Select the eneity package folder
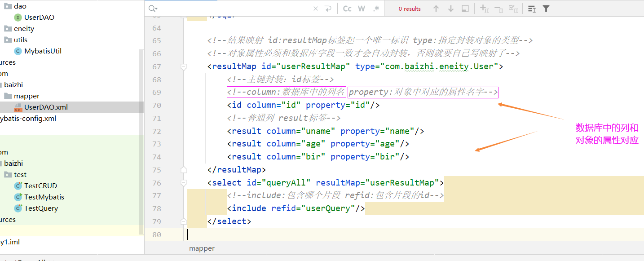644x261 pixels. point(24,29)
